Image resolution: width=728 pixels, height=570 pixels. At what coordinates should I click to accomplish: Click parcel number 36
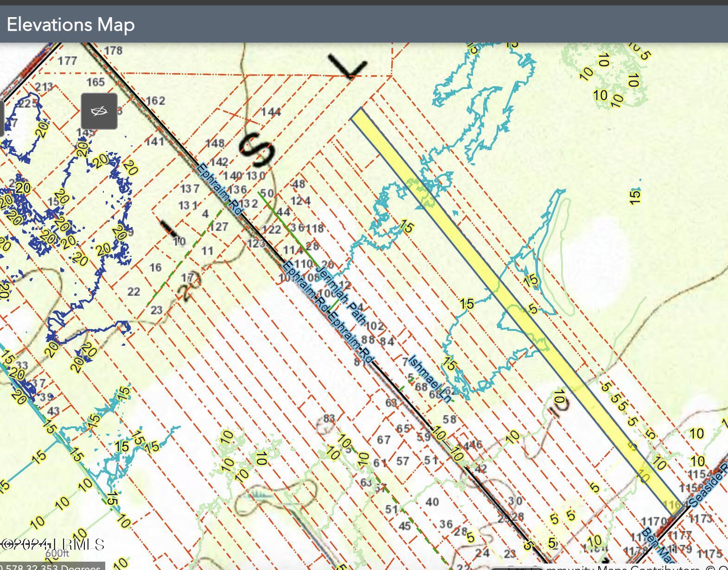tap(446, 524)
